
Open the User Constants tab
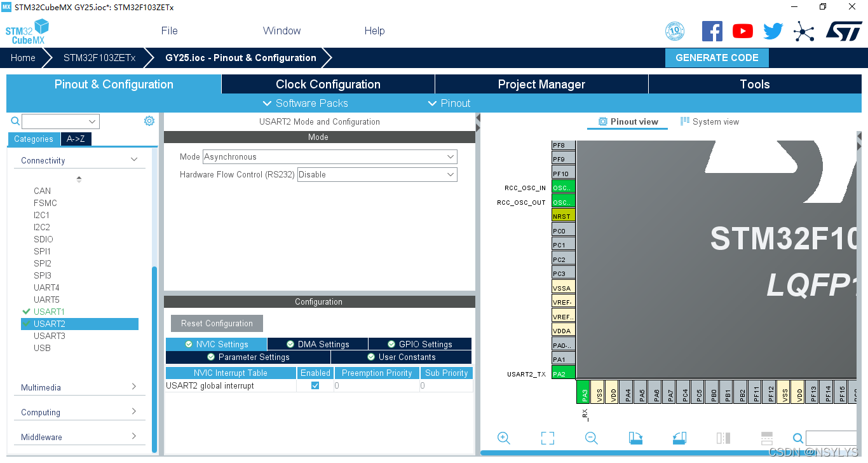401,357
